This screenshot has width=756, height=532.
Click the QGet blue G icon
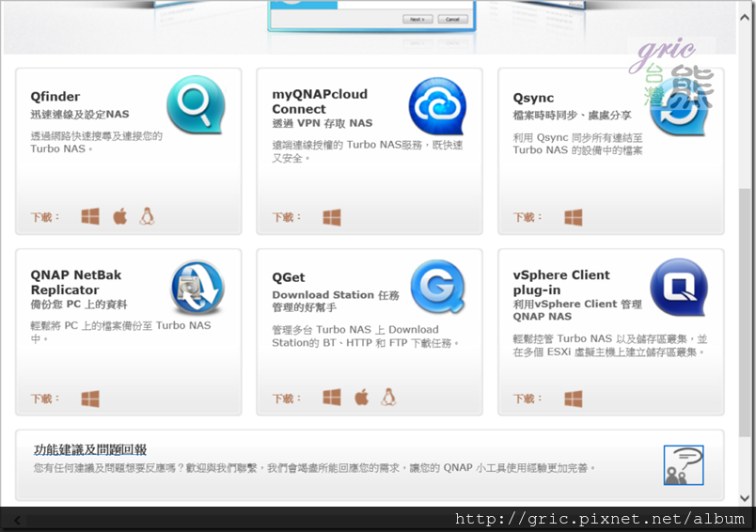(438, 287)
